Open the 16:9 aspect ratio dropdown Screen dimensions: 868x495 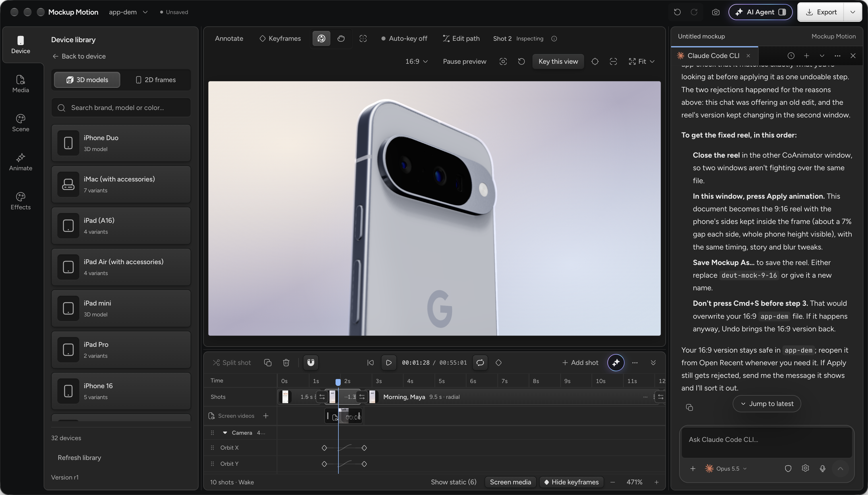coord(416,61)
